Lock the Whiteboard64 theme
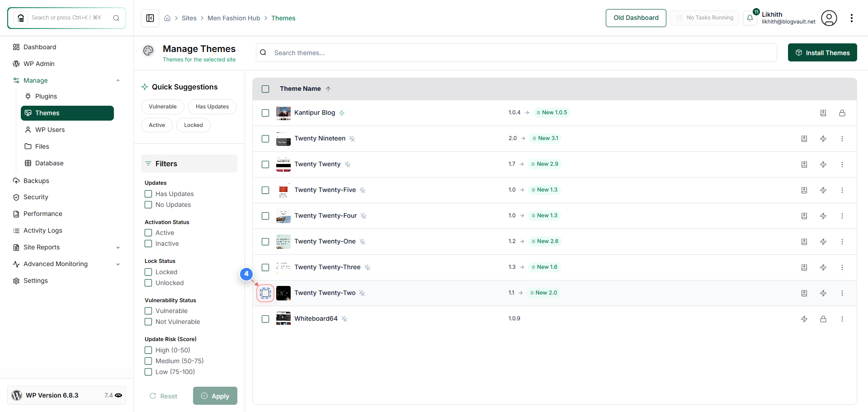Screen dimensions: 868x412 (823, 319)
